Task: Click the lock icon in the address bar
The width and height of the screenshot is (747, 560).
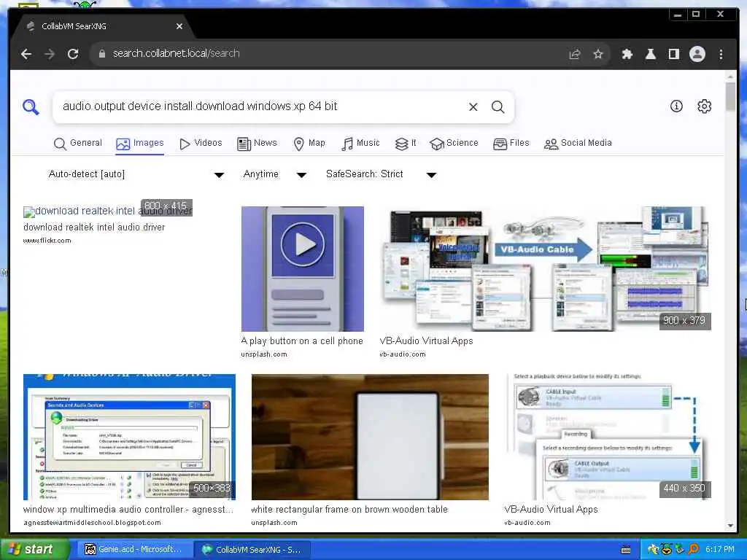Action: coord(101,54)
